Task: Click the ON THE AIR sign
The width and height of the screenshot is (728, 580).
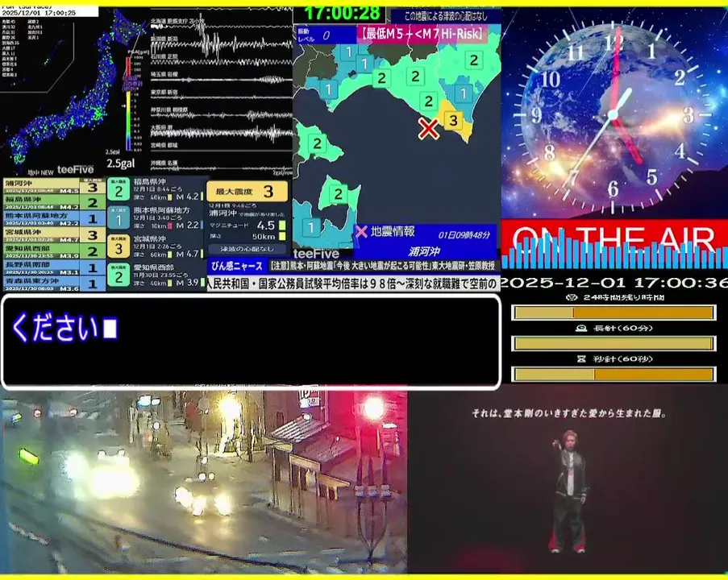Action: [x=614, y=240]
